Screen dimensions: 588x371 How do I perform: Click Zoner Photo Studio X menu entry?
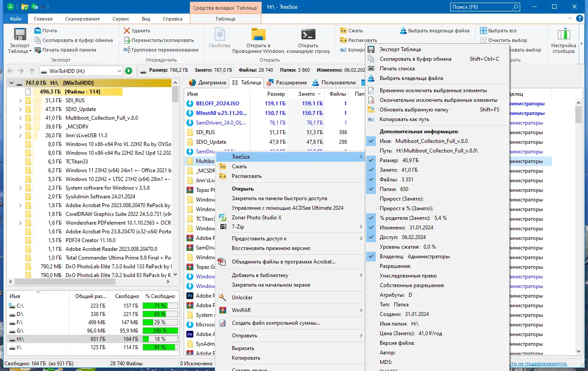pos(290,218)
